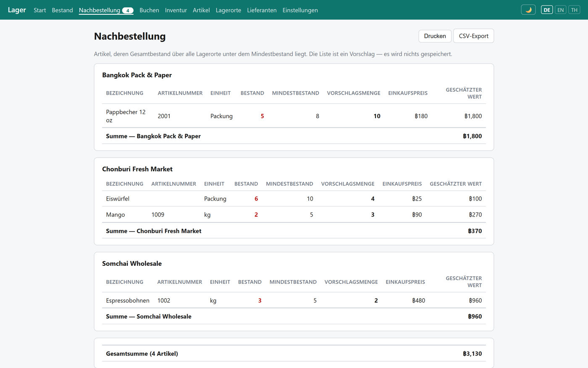Select the DE language option
The height and width of the screenshot is (368, 588).
[x=547, y=10]
